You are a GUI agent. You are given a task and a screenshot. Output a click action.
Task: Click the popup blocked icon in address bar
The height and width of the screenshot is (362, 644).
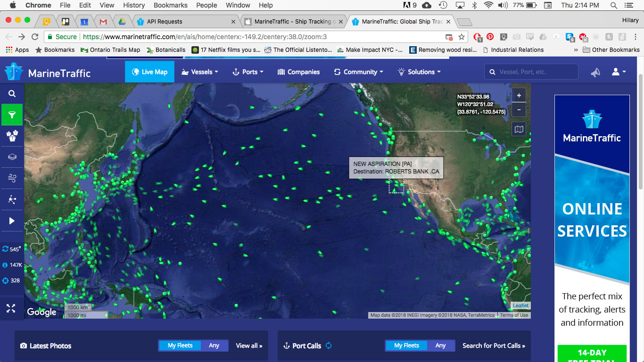click(449, 37)
